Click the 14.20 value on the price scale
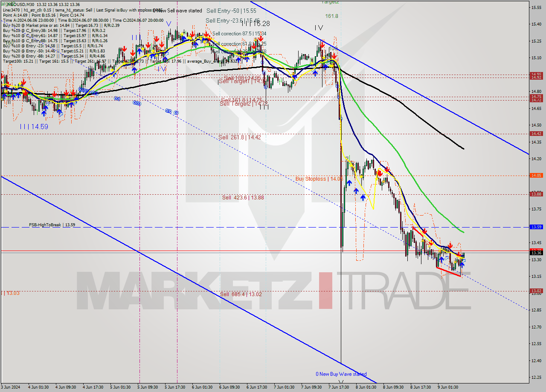This screenshot has width=546, height=392. tap(536, 159)
